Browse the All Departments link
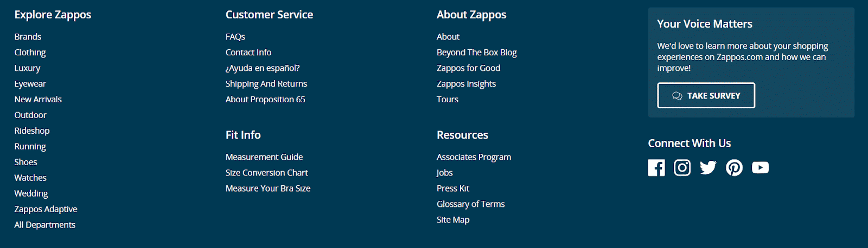The width and height of the screenshot is (868, 248). click(44, 225)
